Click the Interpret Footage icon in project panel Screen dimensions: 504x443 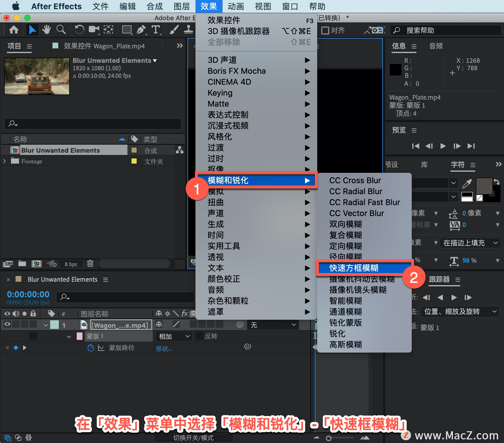pyautogui.click(x=8, y=264)
